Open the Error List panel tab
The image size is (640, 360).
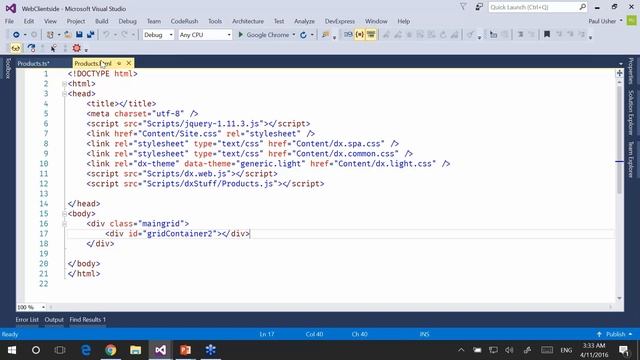point(27,320)
